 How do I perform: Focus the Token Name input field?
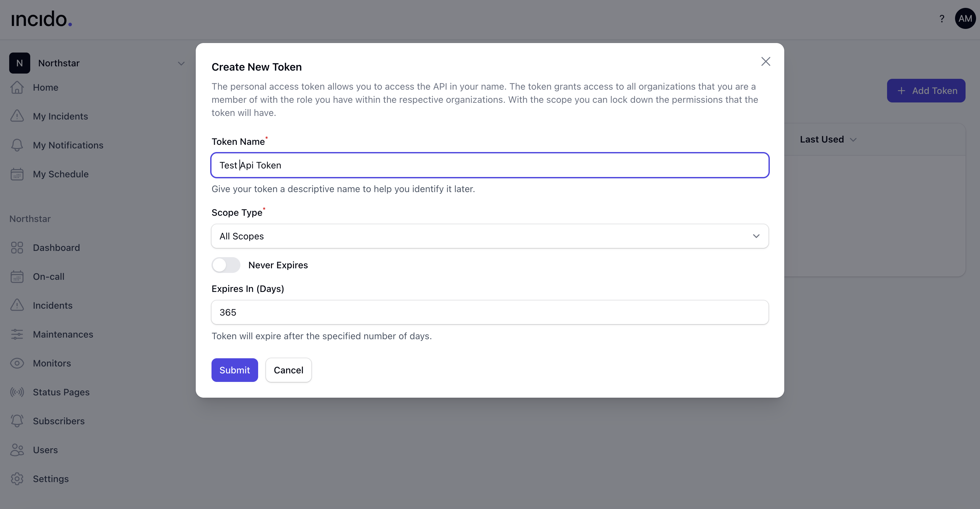pos(490,166)
